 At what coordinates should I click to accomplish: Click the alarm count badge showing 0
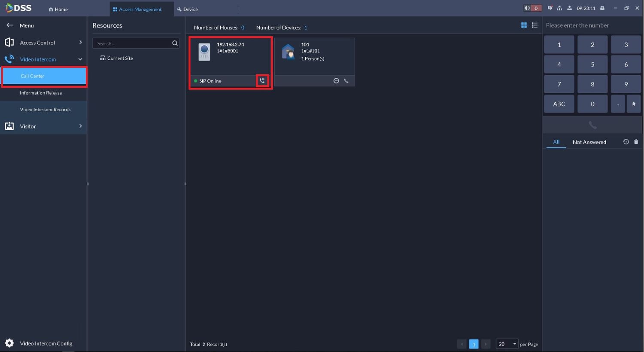536,8
